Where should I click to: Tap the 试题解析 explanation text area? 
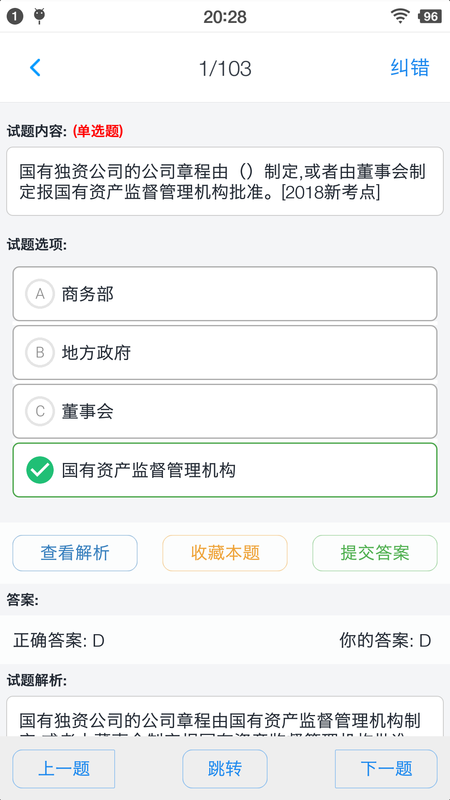point(225,716)
